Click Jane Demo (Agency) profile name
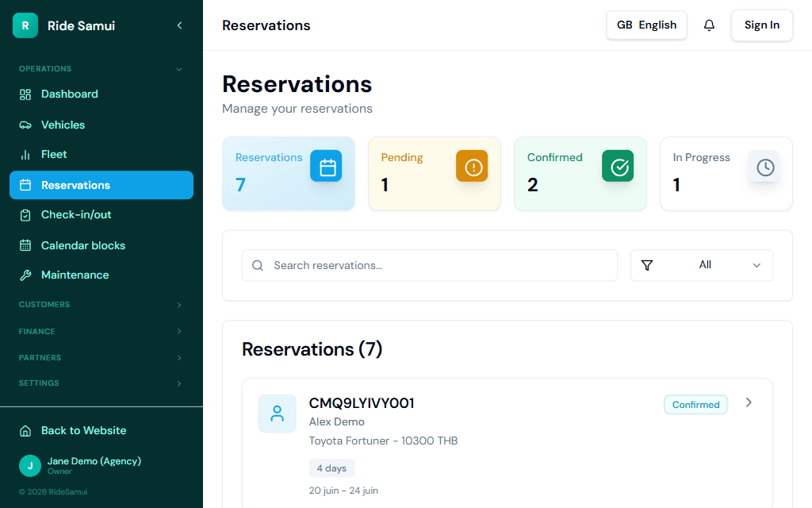The image size is (812, 508). (94, 461)
